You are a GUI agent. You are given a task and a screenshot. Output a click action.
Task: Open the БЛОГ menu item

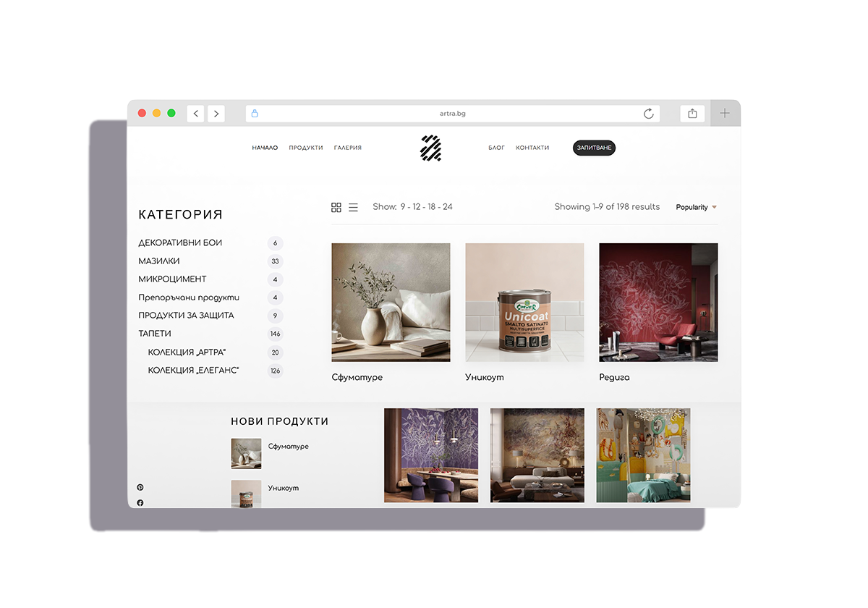coord(497,148)
